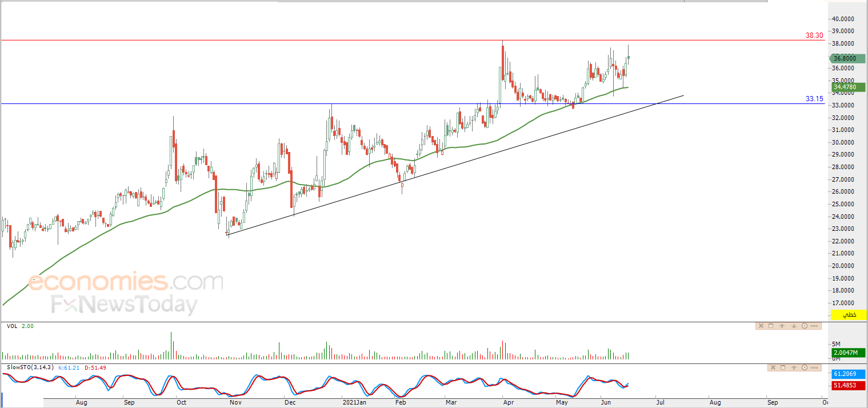Click the 34.4780 moving average tag
Viewport: 868px width, 408px height.
coord(849,87)
